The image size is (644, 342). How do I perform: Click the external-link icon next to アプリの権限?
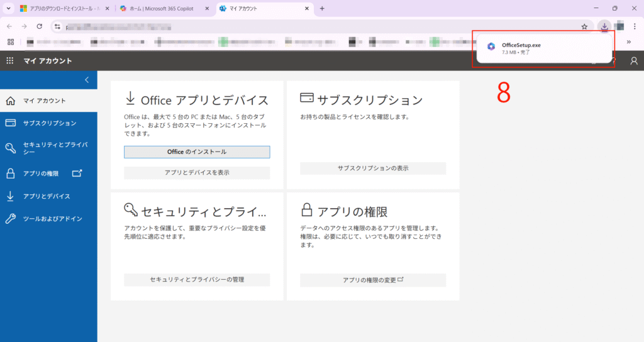tap(77, 174)
